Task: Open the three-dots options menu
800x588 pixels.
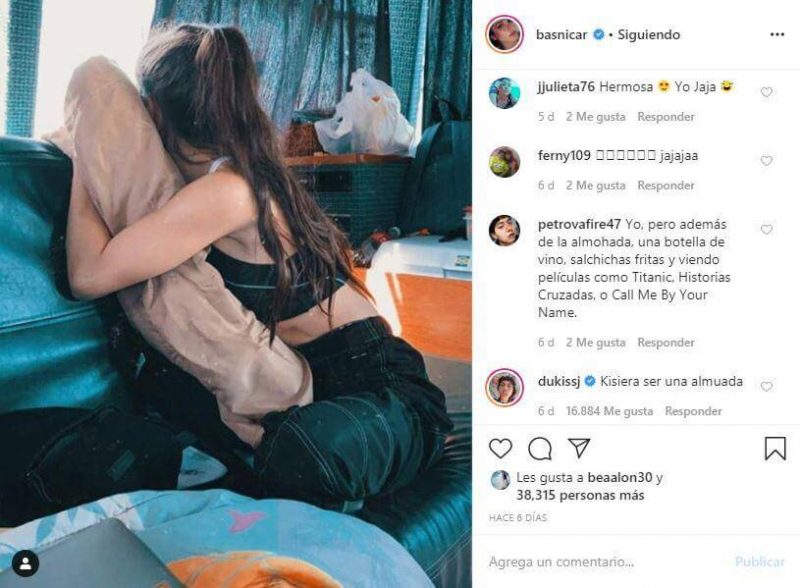Action: [x=777, y=34]
